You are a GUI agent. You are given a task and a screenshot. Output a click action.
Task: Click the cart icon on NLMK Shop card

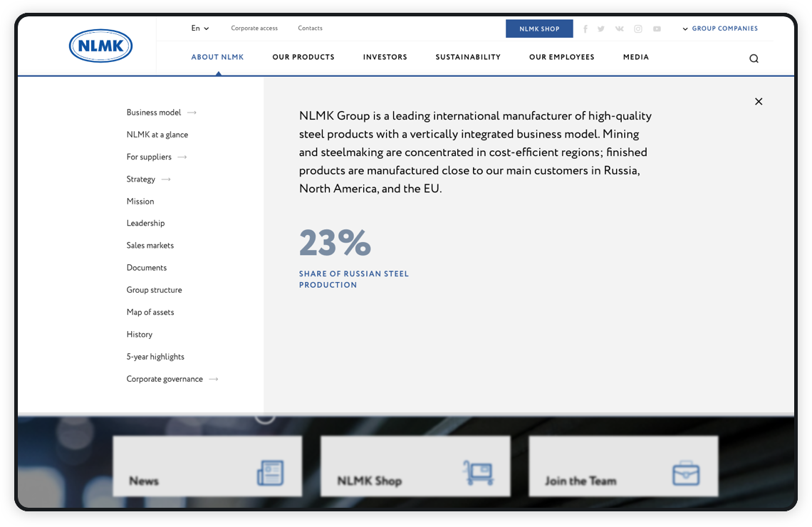click(478, 473)
